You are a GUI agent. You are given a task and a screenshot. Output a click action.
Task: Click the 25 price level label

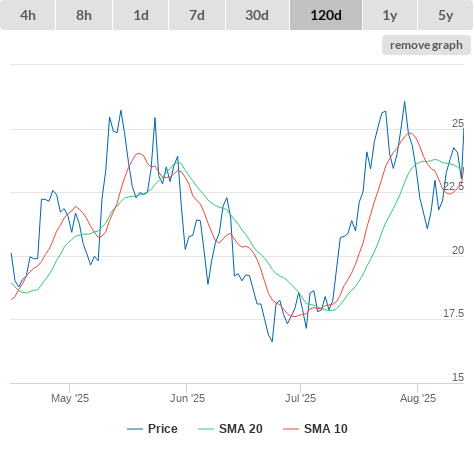point(458,124)
